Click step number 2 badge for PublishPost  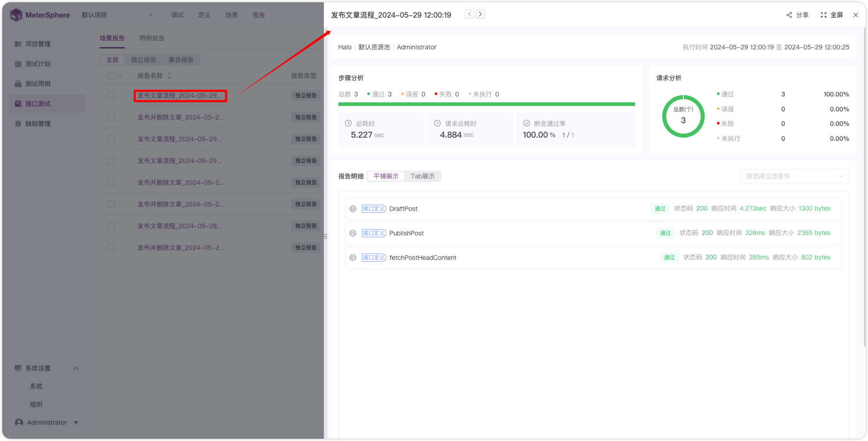[x=353, y=233]
